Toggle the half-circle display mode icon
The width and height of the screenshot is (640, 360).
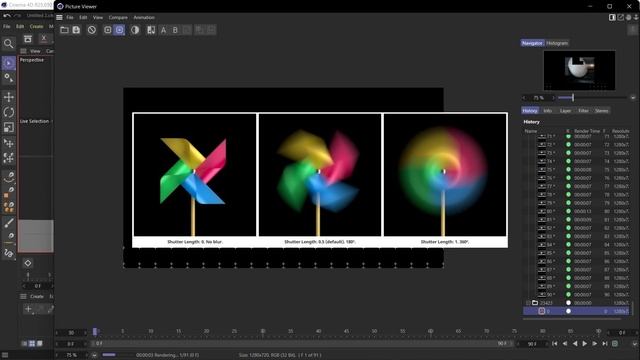135,30
